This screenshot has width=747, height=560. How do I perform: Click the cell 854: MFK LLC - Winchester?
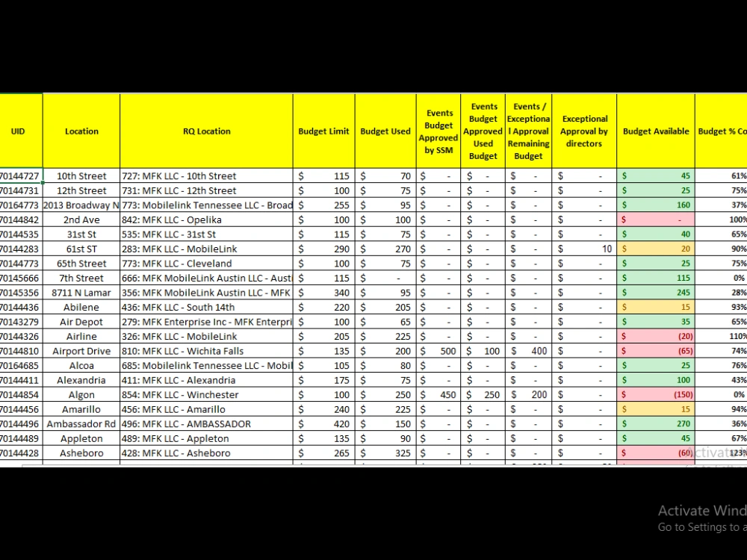pyautogui.click(x=206, y=395)
